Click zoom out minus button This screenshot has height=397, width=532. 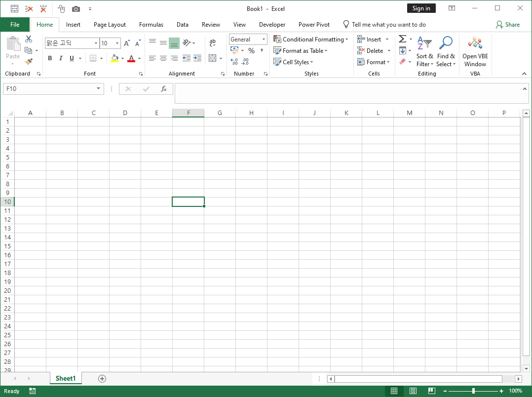click(x=445, y=391)
